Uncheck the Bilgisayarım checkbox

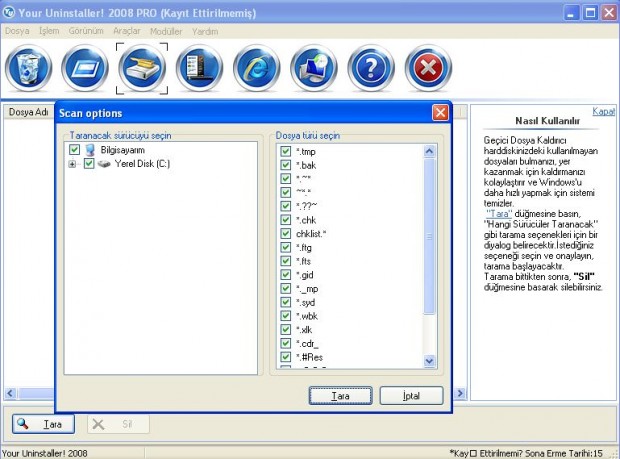(x=75, y=149)
